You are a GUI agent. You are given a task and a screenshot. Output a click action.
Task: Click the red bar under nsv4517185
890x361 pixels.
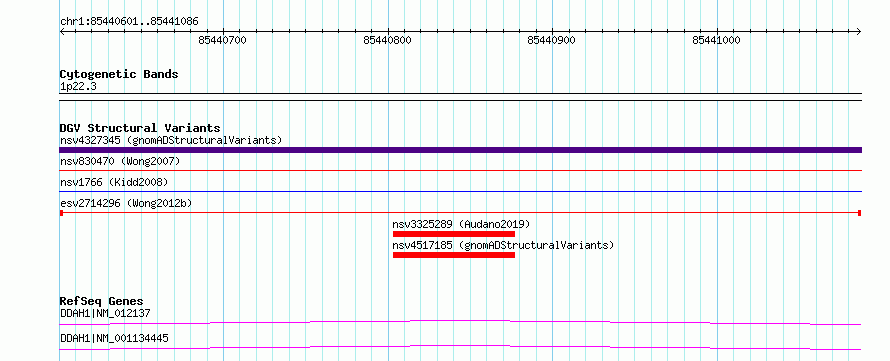[x=454, y=255]
